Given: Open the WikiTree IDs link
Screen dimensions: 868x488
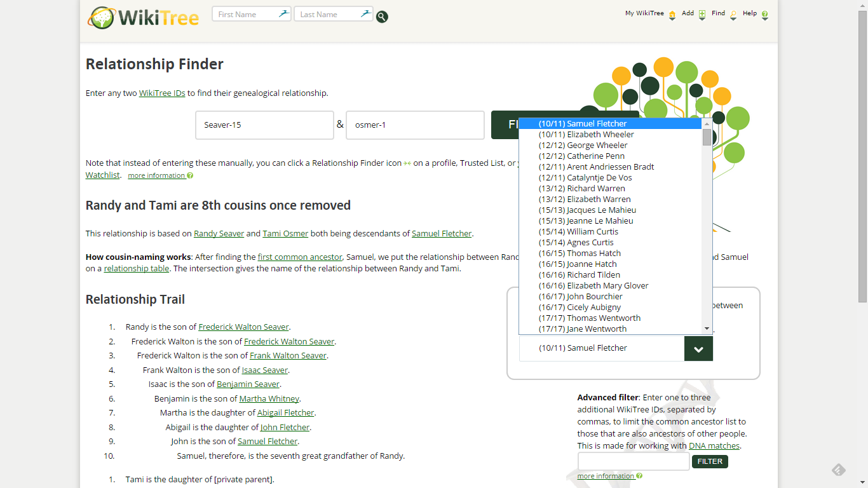Looking at the screenshot, I should [x=162, y=93].
